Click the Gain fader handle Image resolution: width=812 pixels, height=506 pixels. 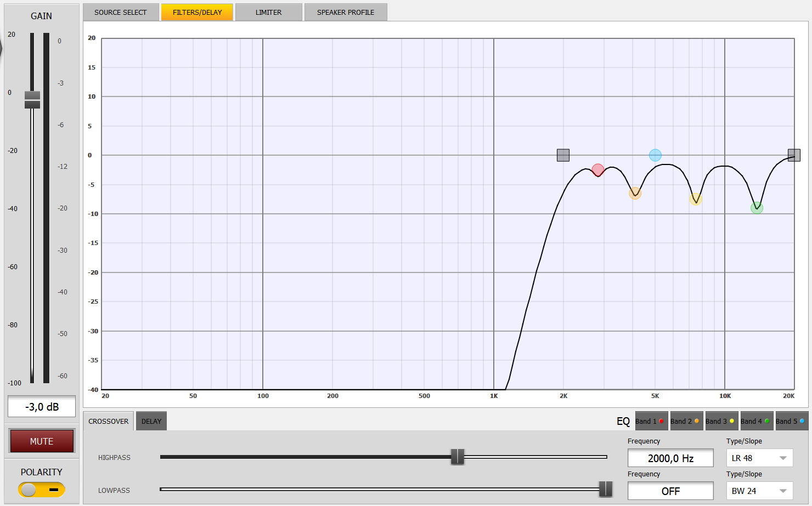point(32,100)
